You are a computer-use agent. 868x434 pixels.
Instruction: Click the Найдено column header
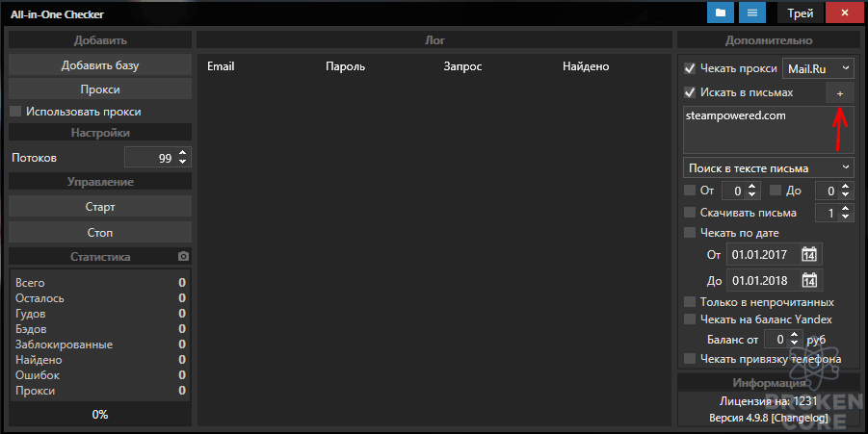pos(586,66)
